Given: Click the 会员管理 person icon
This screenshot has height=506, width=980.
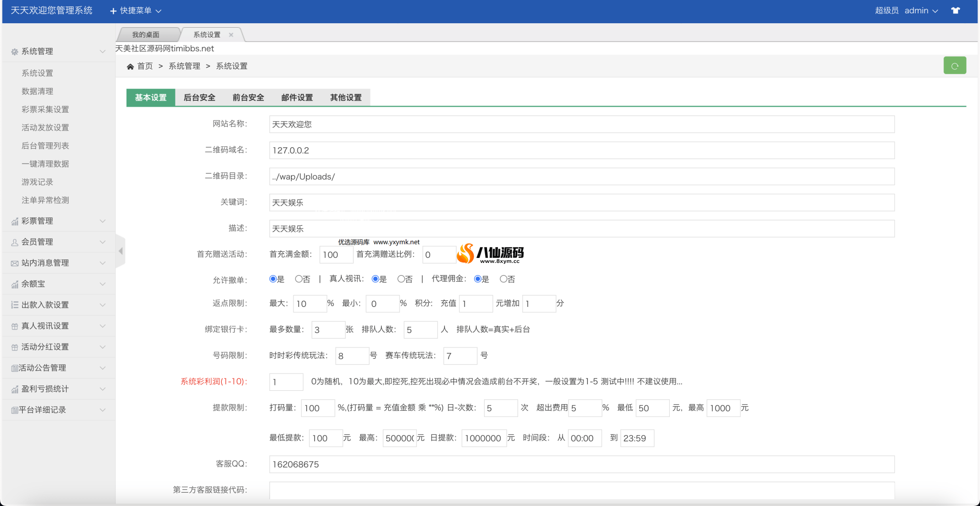Looking at the screenshot, I should point(13,242).
